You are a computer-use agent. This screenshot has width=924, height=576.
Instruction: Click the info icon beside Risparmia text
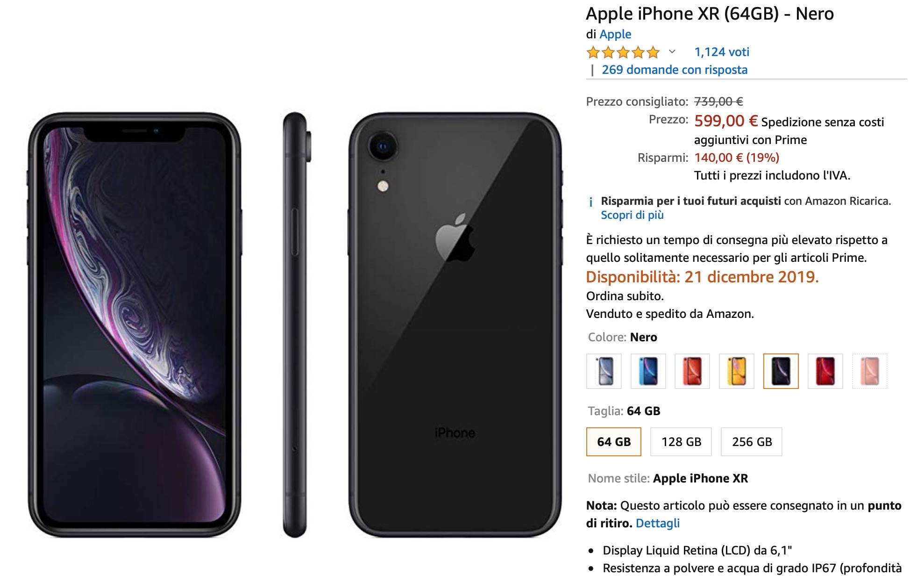click(591, 202)
